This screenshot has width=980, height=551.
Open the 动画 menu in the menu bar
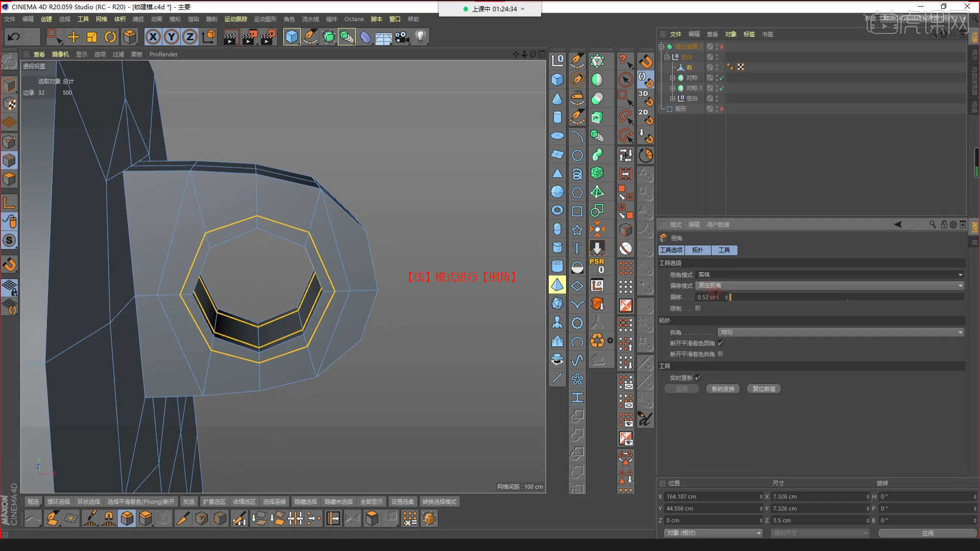pyautogui.click(x=157, y=19)
